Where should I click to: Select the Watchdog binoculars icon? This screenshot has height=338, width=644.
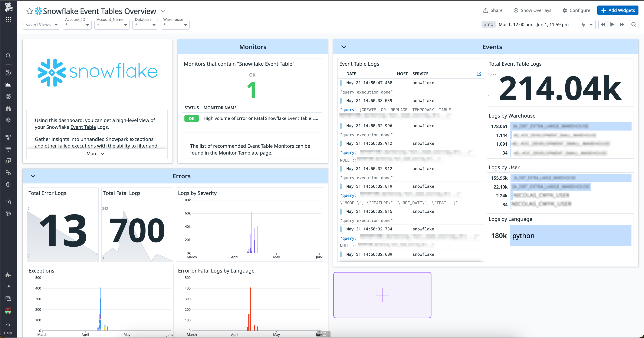8,108
